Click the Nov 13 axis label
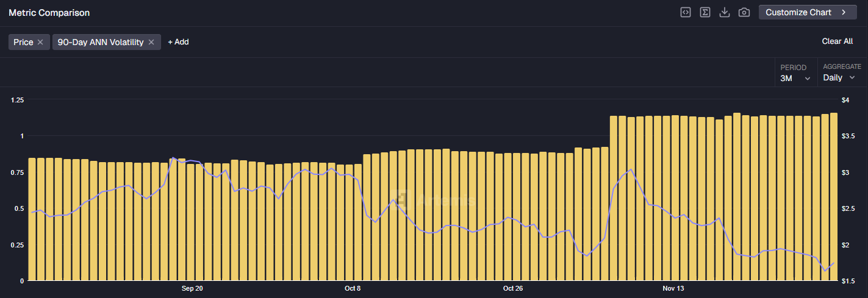The height and width of the screenshot is (298, 868). pyautogui.click(x=673, y=288)
